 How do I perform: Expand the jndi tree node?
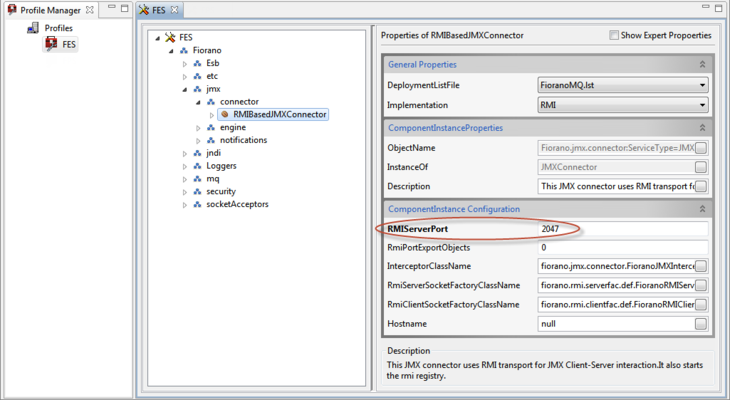pyautogui.click(x=185, y=153)
